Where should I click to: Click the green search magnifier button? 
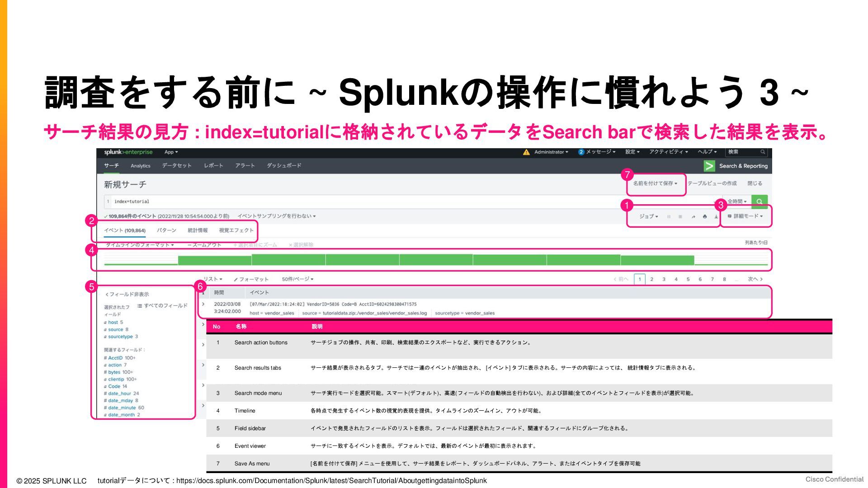(x=759, y=202)
